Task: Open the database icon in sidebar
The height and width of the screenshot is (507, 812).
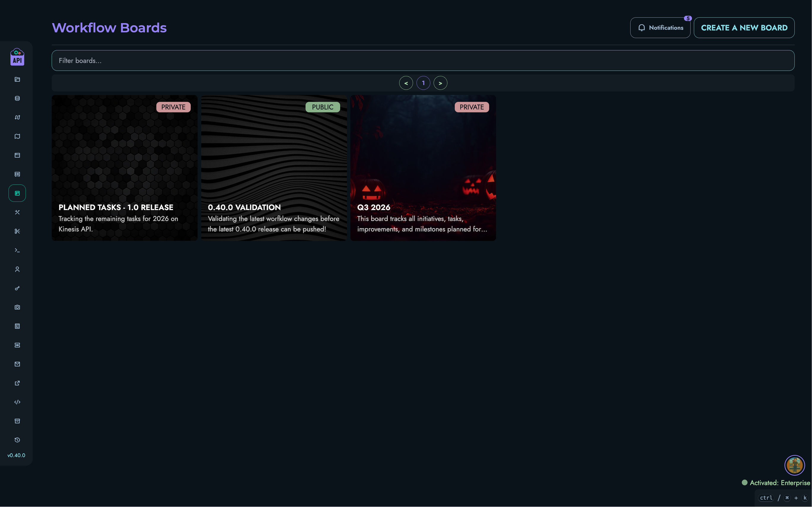Action: [17, 98]
